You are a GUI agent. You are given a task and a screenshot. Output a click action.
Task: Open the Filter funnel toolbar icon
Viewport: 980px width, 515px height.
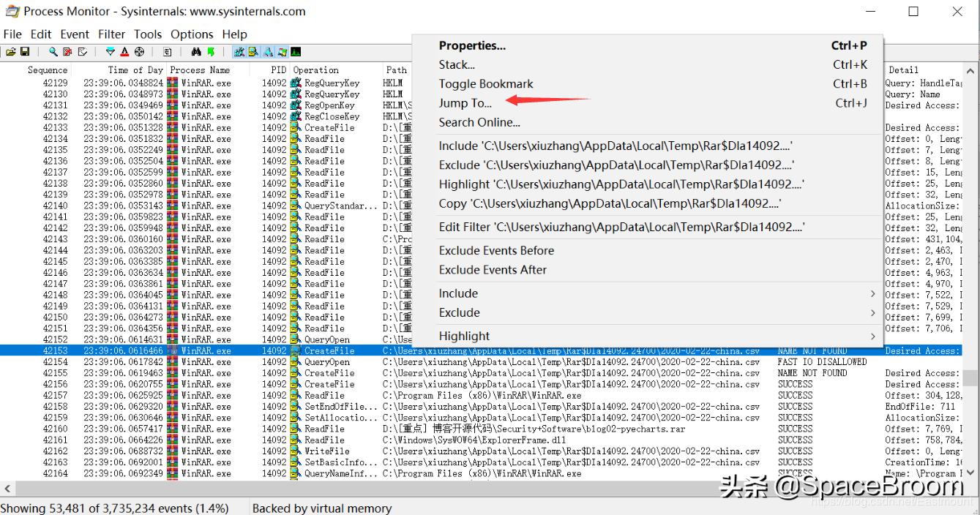click(111, 52)
